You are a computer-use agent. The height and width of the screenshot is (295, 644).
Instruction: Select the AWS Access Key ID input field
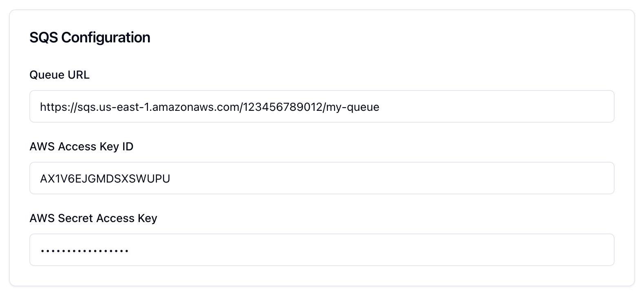click(x=322, y=178)
